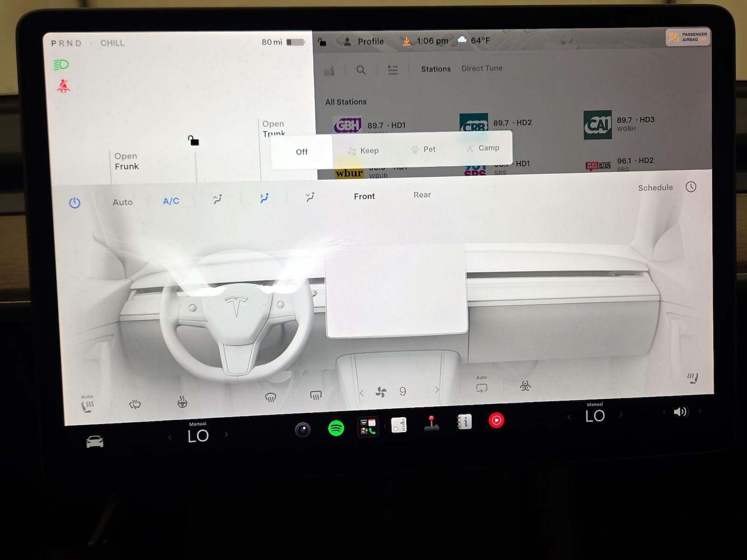Tune to 89.7 HD3 WGBH station
747x560 pixels.
[620, 124]
